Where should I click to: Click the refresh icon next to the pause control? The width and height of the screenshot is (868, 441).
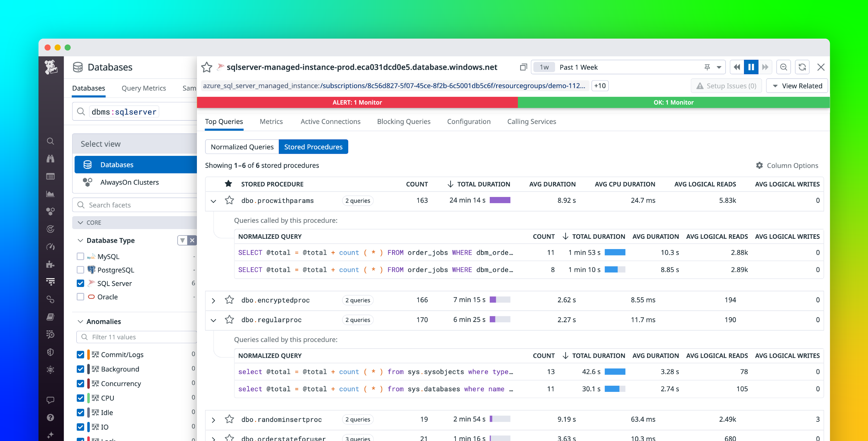pos(802,67)
